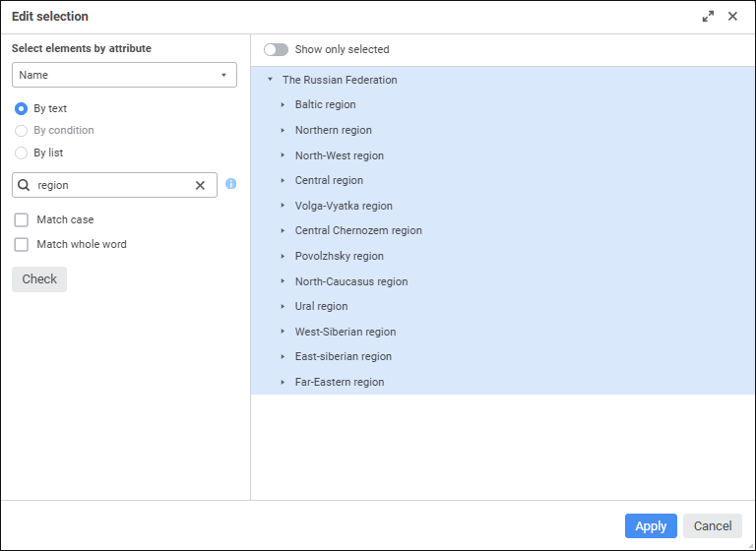Click into the region search field
Viewport: 756px width, 551px height.
(110, 185)
